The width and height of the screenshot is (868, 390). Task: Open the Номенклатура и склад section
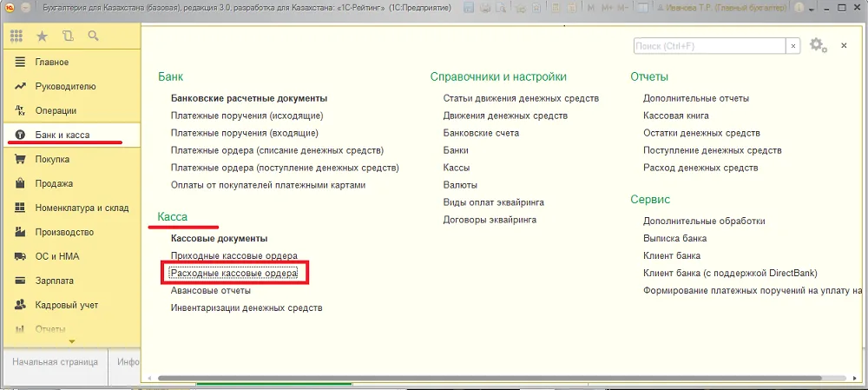pos(70,208)
